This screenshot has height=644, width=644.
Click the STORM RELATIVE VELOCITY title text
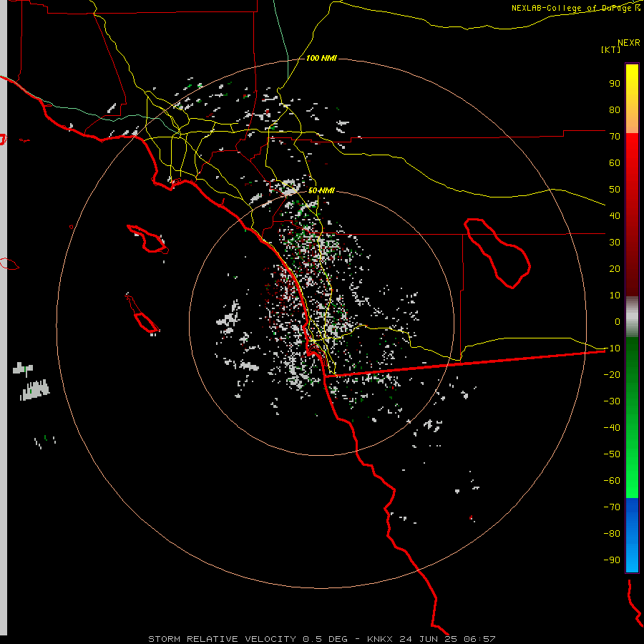[222, 639]
